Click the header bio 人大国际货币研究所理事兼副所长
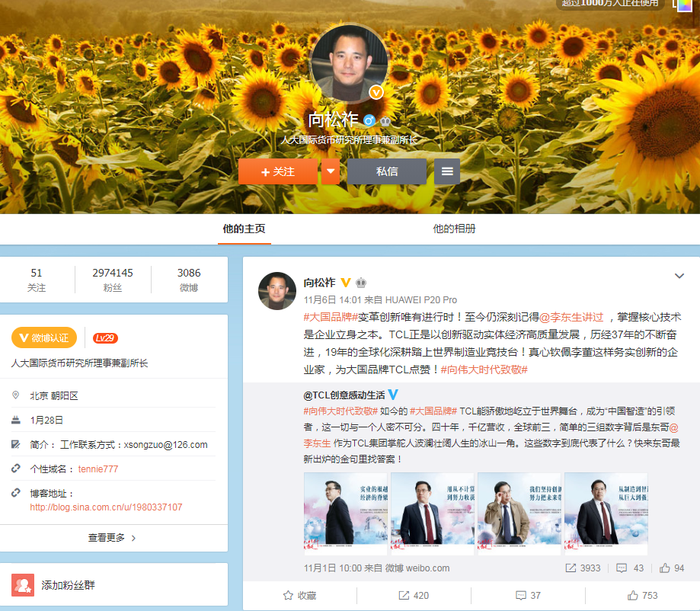 click(x=349, y=139)
